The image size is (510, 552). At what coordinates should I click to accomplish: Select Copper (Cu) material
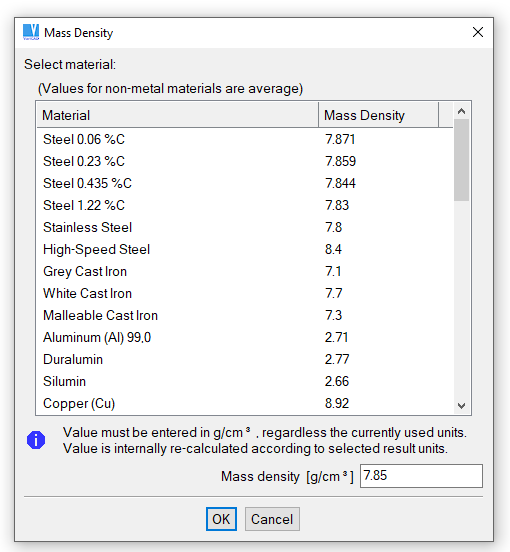tap(245, 403)
